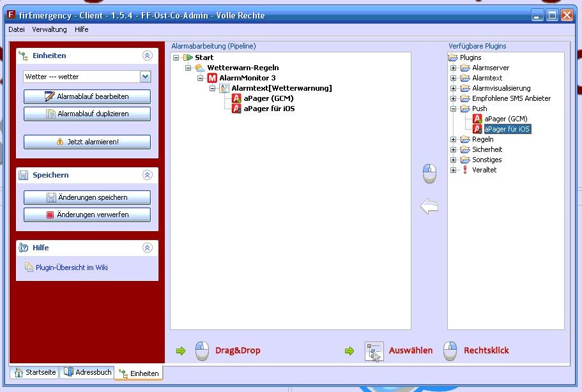Screen dimensions: 582x392
Task: Click the Alarmtext document icon in pipeline
Action: pos(224,88)
